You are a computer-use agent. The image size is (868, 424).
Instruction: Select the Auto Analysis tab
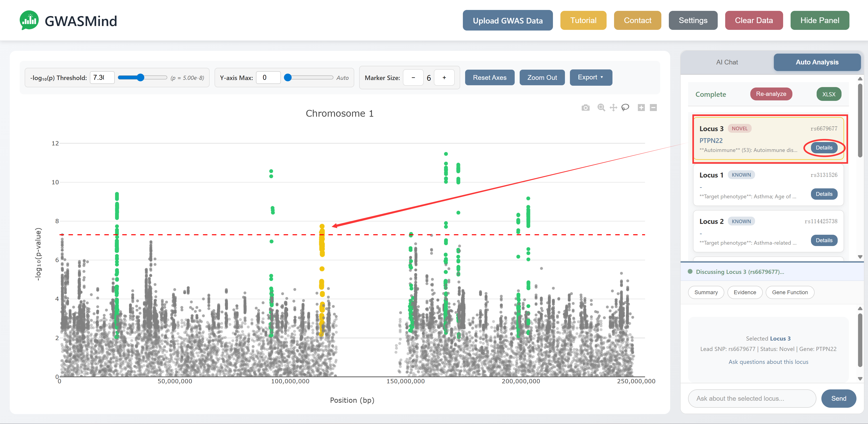(x=817, y=62)
